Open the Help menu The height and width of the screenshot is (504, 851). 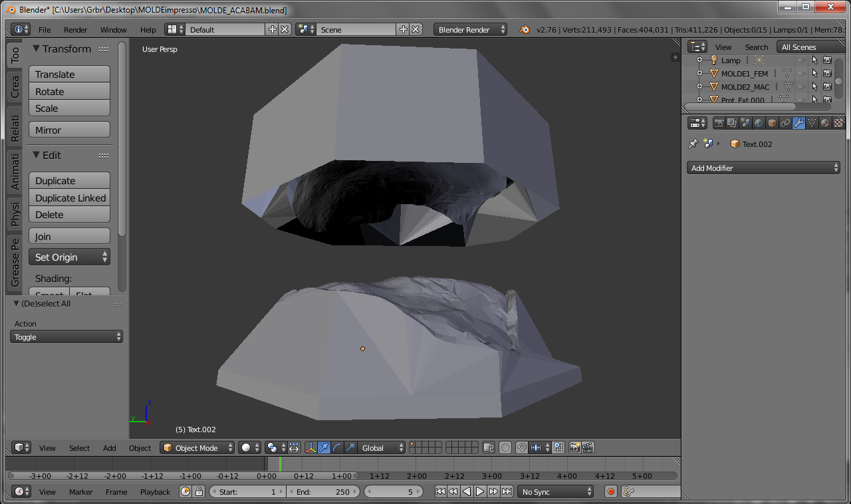click(148, 29)
